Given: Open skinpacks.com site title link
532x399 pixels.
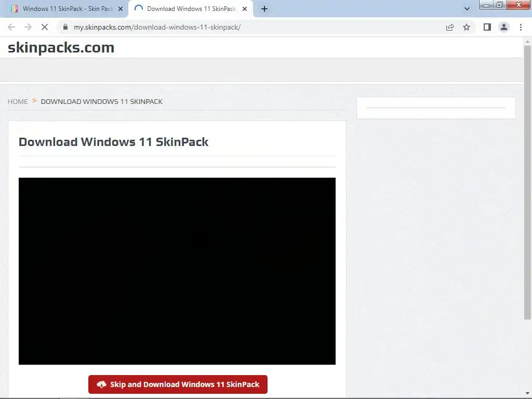Looking at the screenshot, I should (x=61, y=47).
